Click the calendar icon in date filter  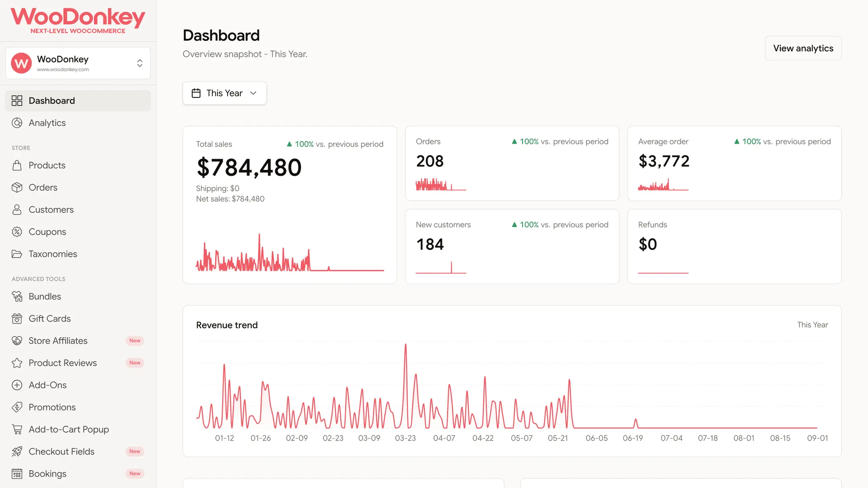(x=196, y=93)
